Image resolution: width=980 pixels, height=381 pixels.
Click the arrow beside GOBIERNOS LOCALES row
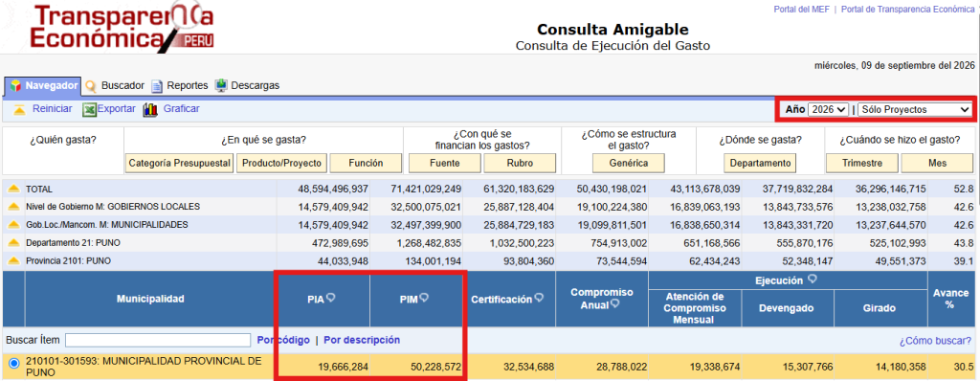(13, 207)
